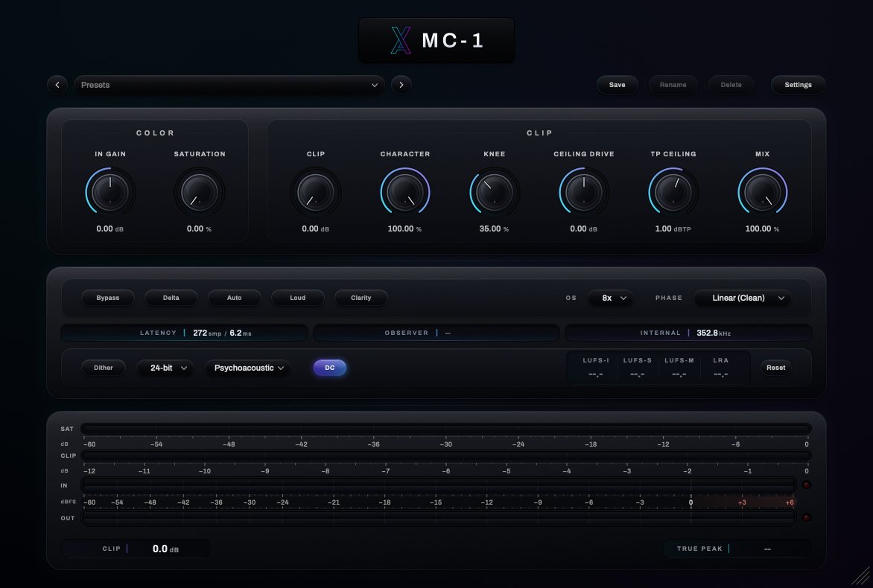Image resolution: width=873 pixels, height=588 pixels.
Task: Click the OUT level meter bar
Action: click(439, 518)
